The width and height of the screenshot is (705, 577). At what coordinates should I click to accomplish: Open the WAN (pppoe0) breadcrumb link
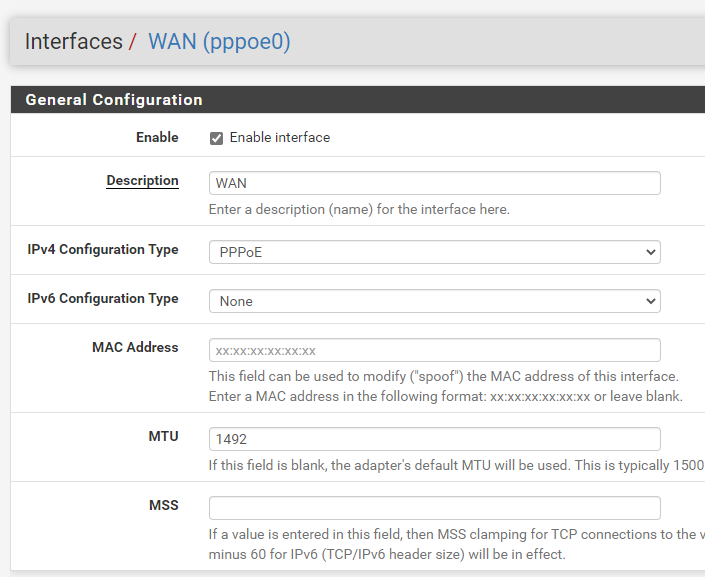click(219, 42)
